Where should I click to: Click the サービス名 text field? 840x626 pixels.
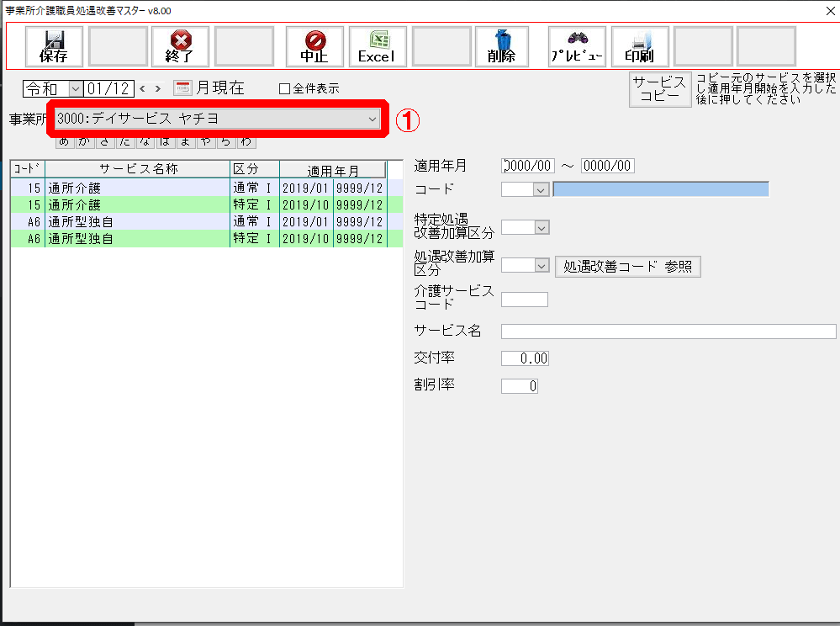668,331
